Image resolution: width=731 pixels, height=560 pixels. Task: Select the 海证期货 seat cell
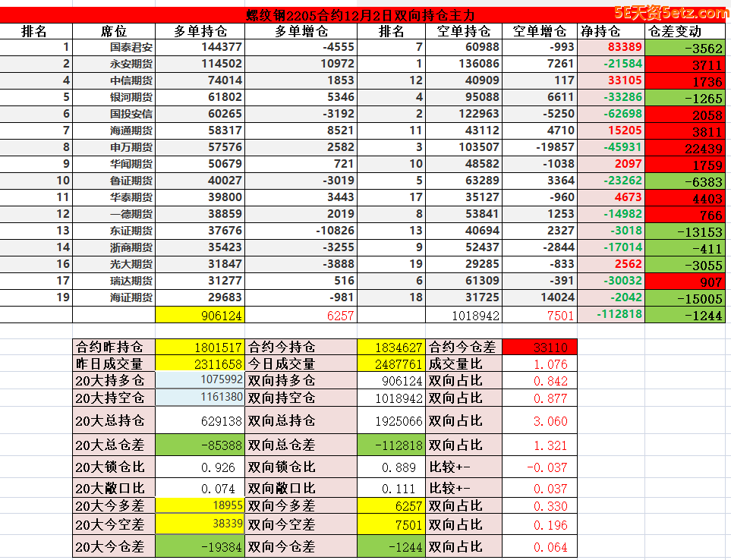click(x=131, y=297)
